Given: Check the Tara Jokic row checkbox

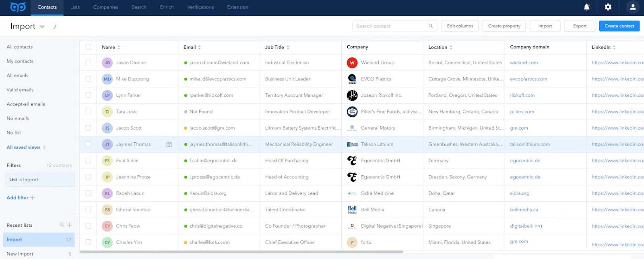Looking at the screenshot, I should 88,112.
